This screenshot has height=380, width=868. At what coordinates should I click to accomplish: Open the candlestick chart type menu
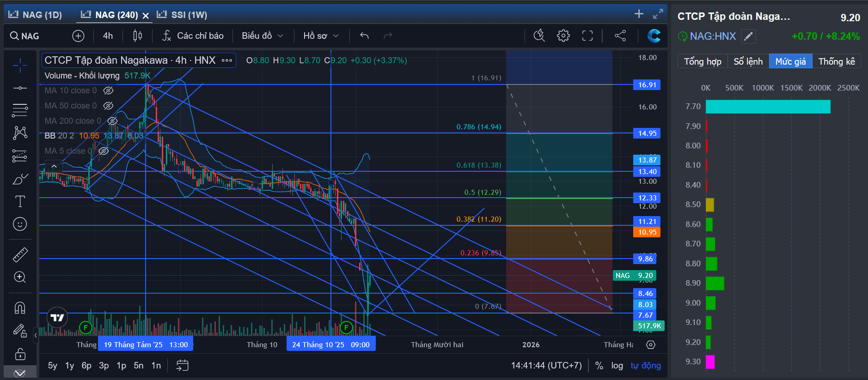pyautogui.click(x=138, y=36)
